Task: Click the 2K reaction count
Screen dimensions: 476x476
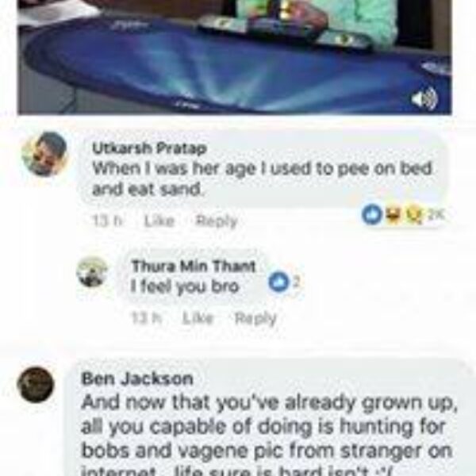Action: pos(436,215)
